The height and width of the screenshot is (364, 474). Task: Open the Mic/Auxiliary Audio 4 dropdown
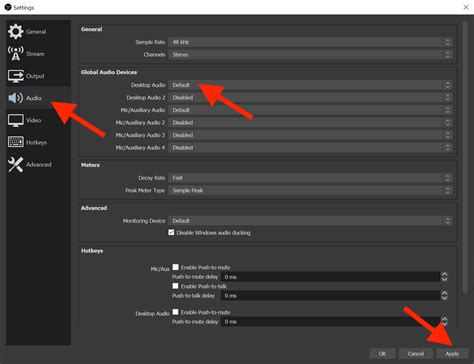(x=310, y=147)
